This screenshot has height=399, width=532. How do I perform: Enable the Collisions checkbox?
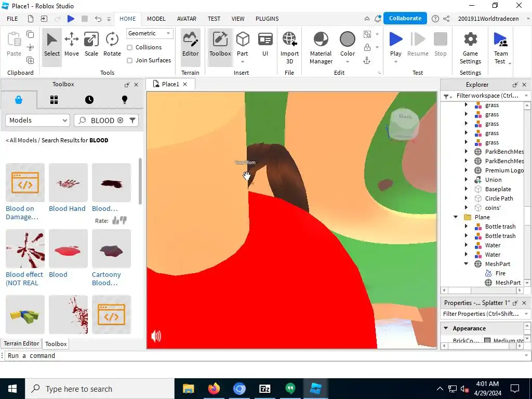click(x=129, y=47)
